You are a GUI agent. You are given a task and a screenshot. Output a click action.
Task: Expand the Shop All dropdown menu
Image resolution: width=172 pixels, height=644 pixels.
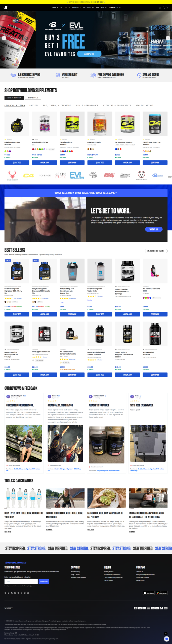point(57,8)
